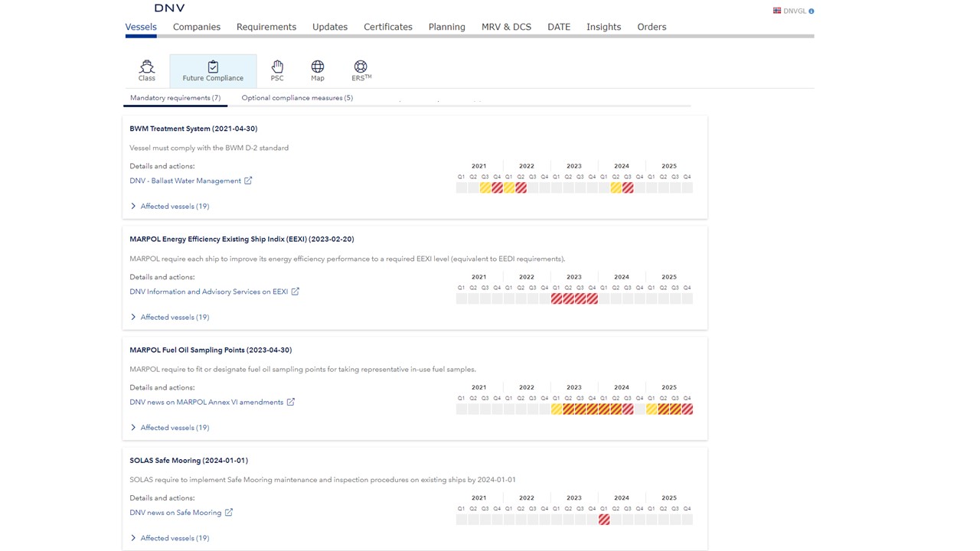Image resolution: width=980 pixels, height=551 pixels.
Task: Click MARPOL Energy Efficiency Existing Ship Index heading
Action: [242, 240]
